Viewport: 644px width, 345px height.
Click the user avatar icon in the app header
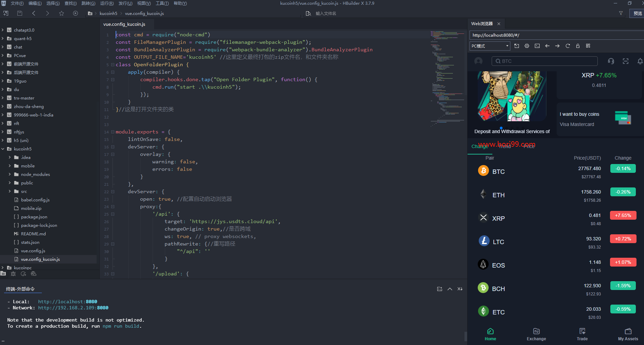point(478,61)
